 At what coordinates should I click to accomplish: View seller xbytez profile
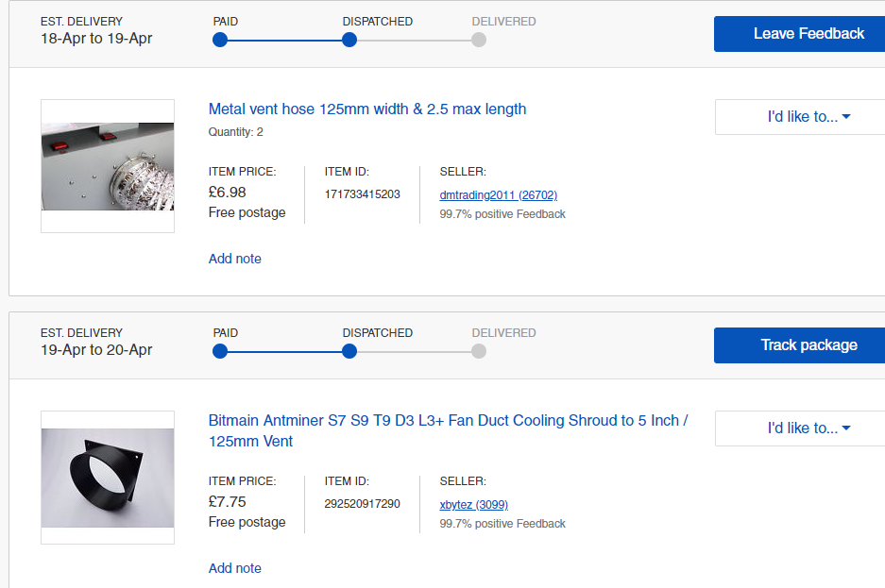click(473, 504)
